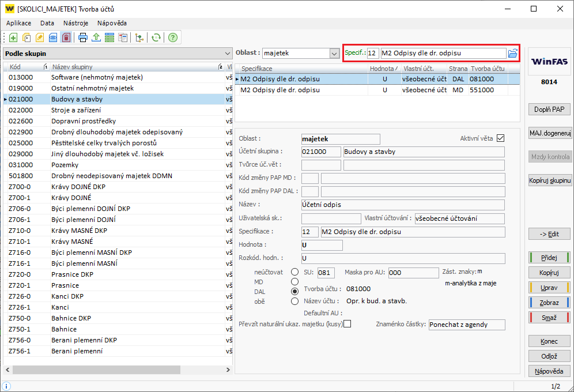Click the Odlož button
The width and height of the screenshot is (574, 392).
coord(549,356)
